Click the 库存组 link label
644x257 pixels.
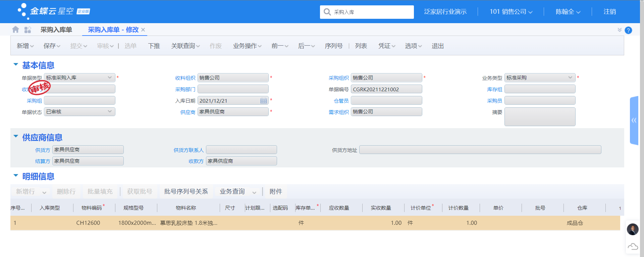tap(495, 89)
